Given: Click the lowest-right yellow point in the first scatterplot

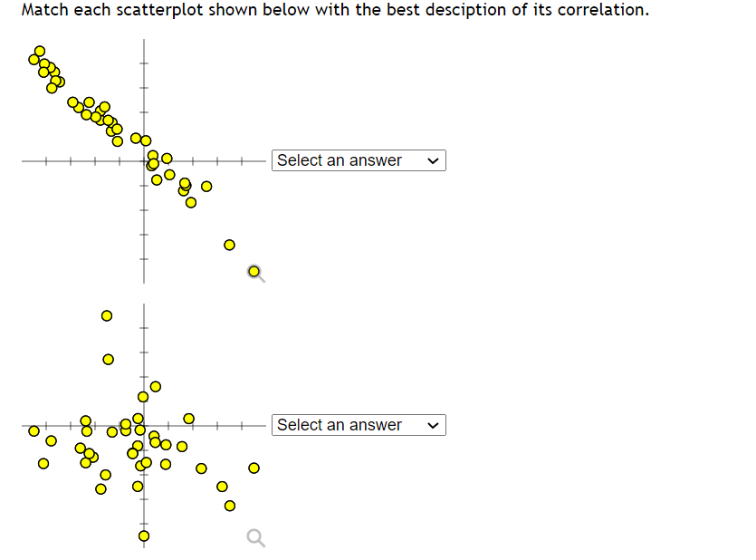Looking at the screenshot, I should click(x=229, y=244).
